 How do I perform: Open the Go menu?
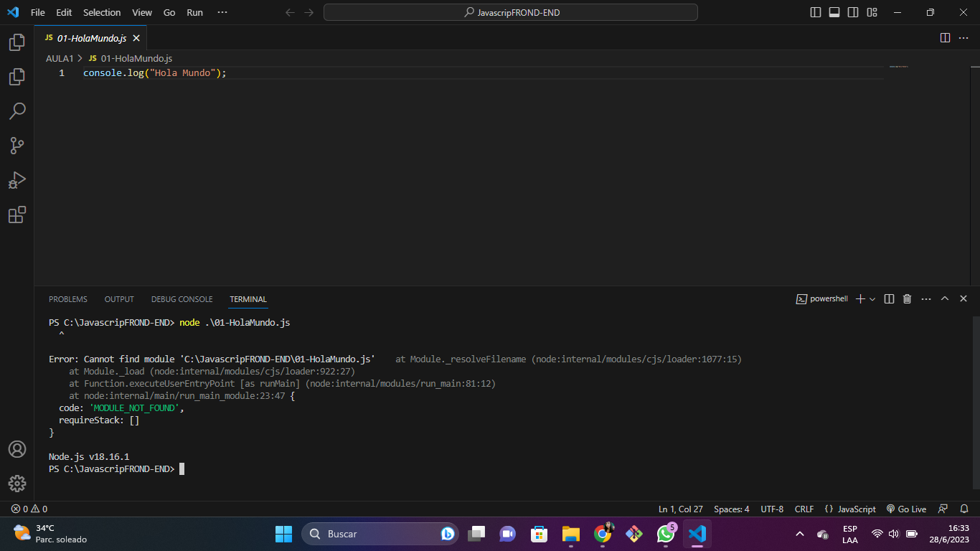point(169,12)
